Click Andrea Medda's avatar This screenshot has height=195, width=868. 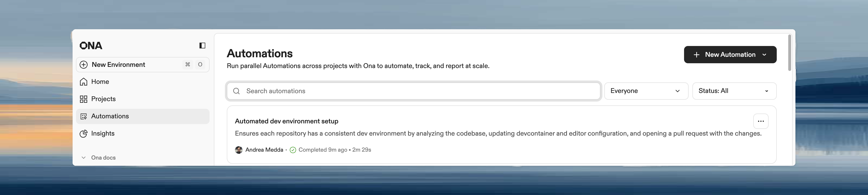click(x=239, y=149)
